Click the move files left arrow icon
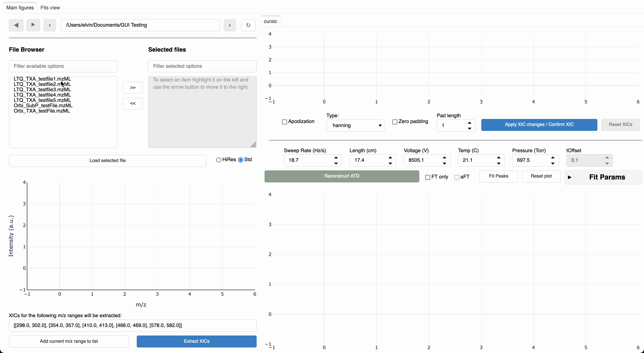The width and height of the screenshot is (644, 353). coord(132,103)
